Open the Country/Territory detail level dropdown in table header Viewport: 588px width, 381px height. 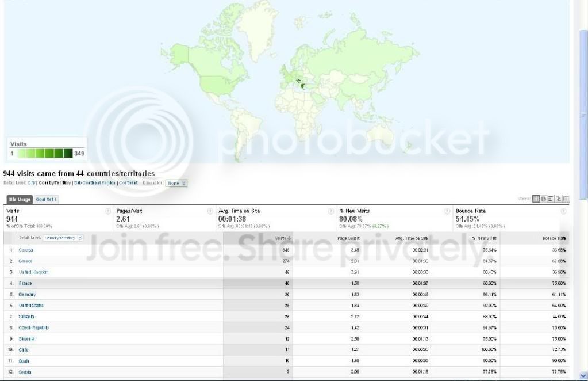63,238
